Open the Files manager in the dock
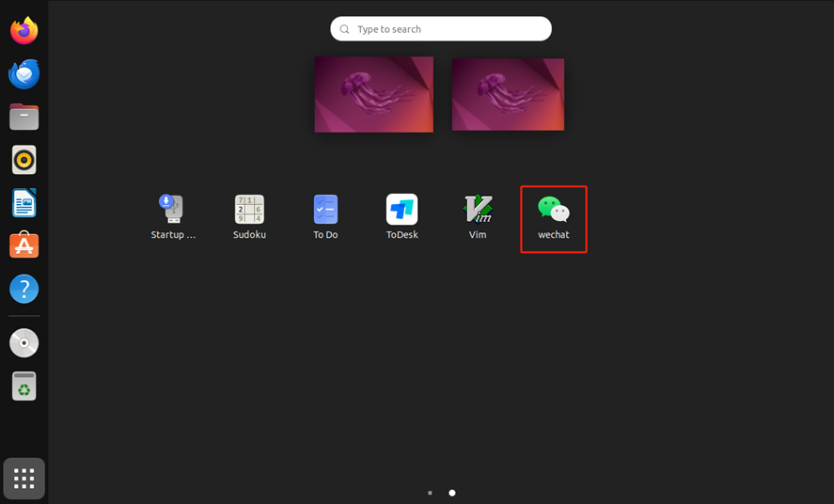 24,117
